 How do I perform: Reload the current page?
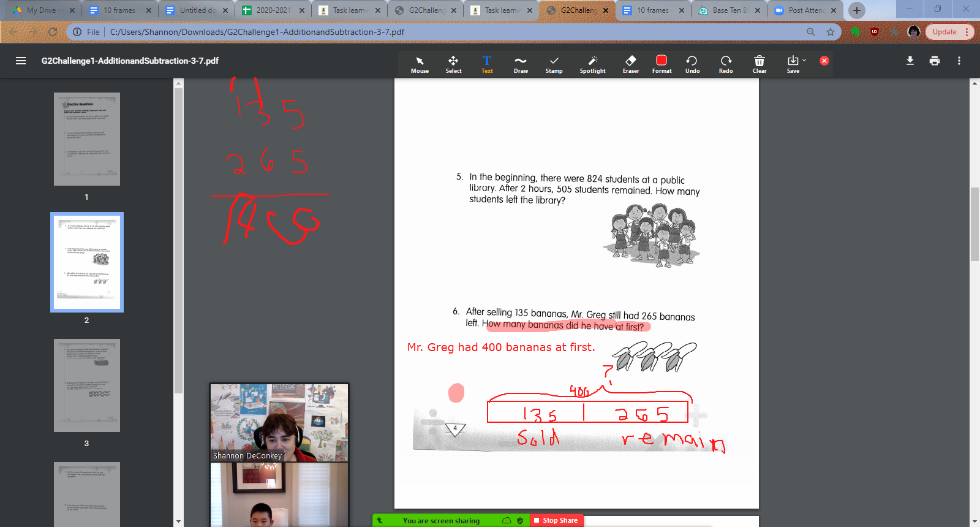click(x=53, y=32)
